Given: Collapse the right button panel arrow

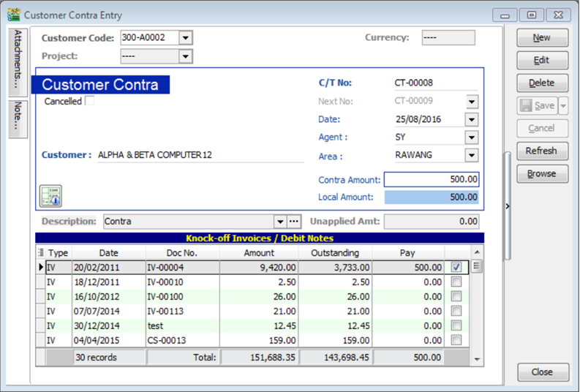Looking at the screenshot, I should [508, 207].
